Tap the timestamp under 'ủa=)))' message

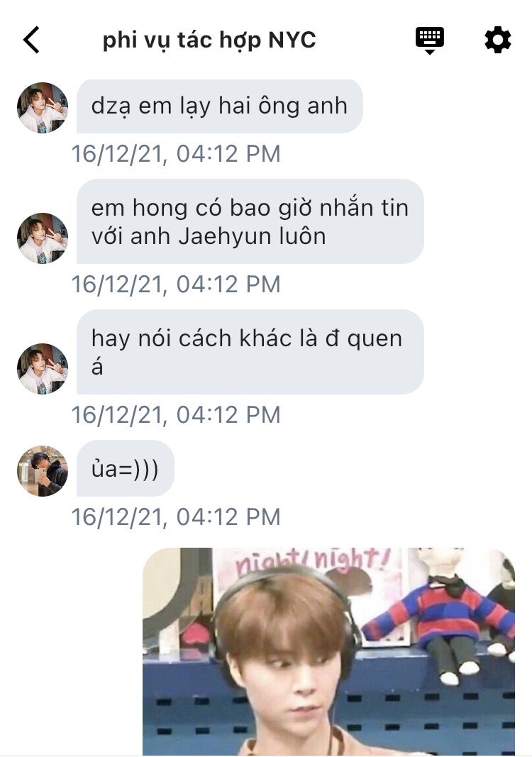point(176,517)
